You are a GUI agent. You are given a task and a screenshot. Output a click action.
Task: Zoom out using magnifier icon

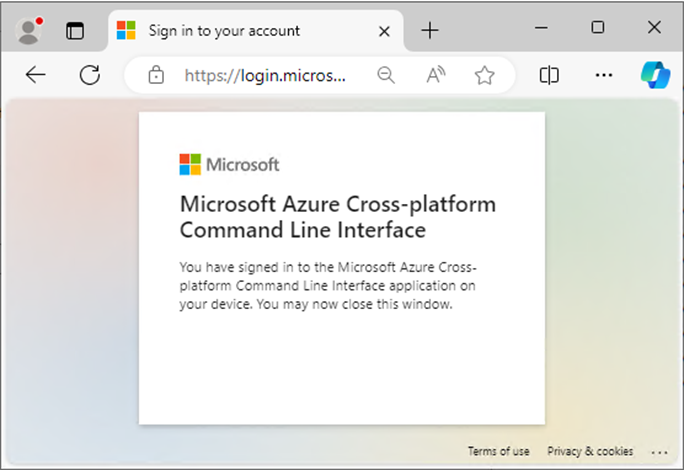[x=386, y=75]
